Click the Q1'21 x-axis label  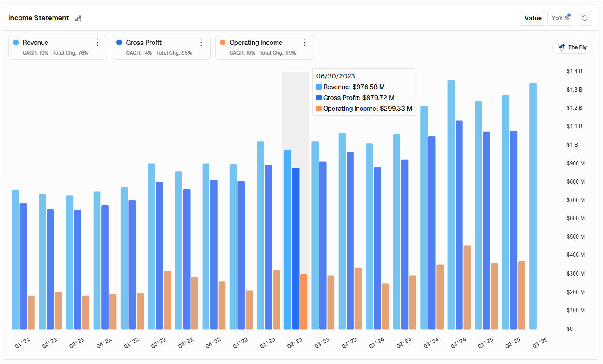22,343
